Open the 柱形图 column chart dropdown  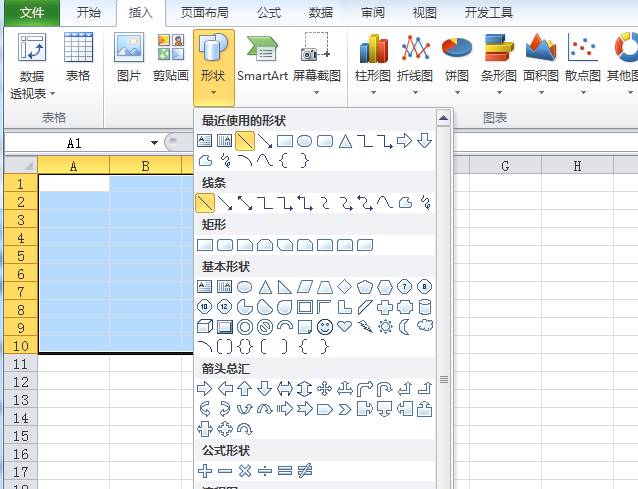pos(373,65)
